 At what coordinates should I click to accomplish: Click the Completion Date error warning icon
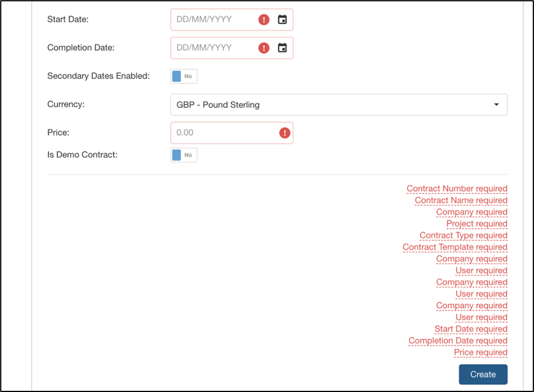point(264,48)
